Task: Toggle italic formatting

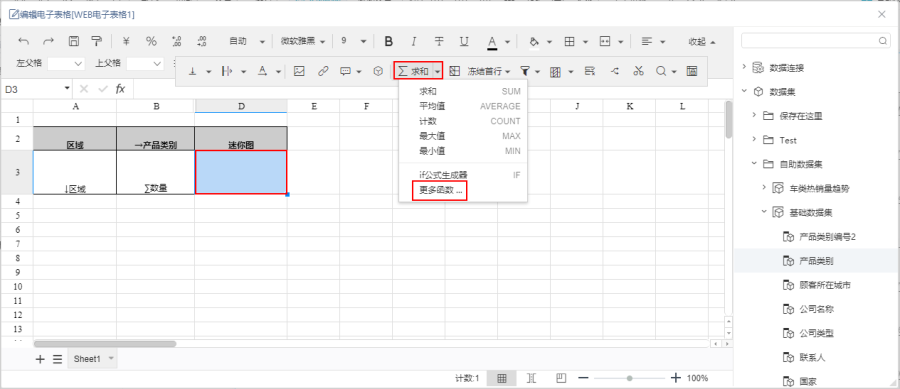Action: pos(413,41)
